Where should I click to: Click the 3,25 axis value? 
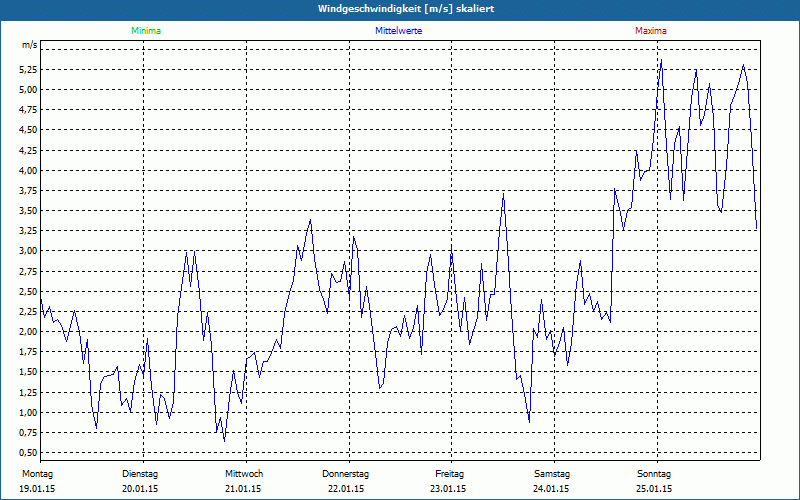[x=29, y=231]
